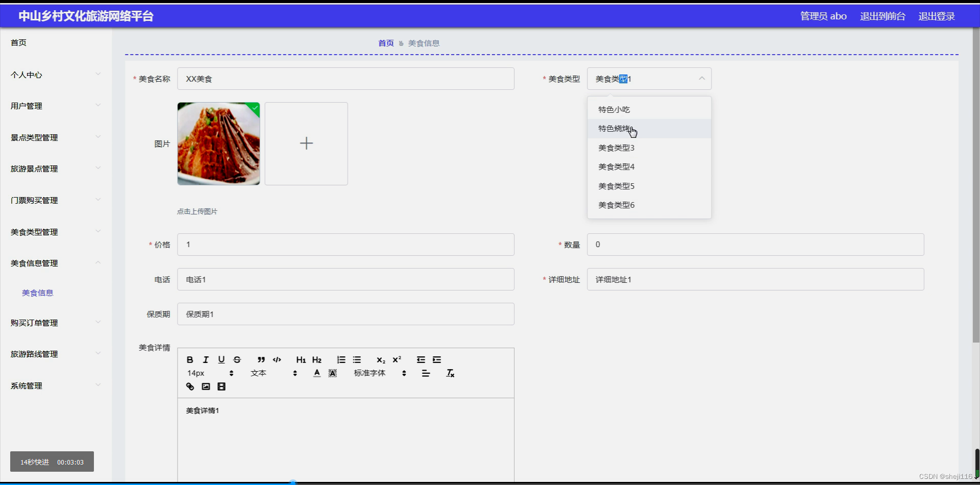The image size is (980, 485).
Task: Choose 美食类型6 in the dropdown list
Action: point(616,205)
